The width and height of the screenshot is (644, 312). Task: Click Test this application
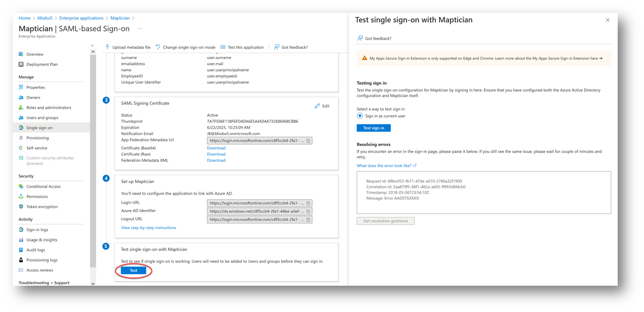coord(242,47)
